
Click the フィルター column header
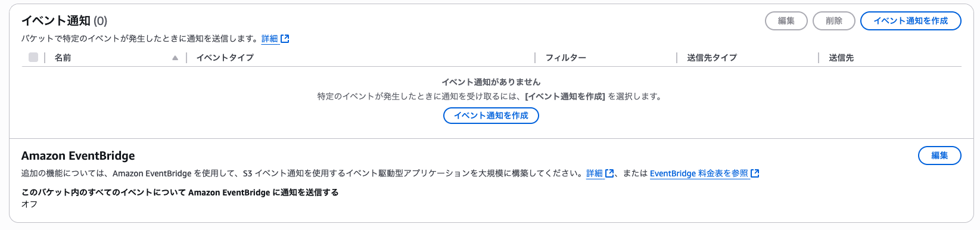pos(566,58)
